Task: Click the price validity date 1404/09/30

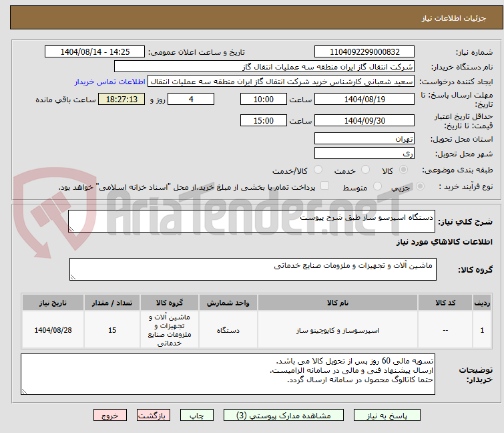Action: click(x=364, y=120)
